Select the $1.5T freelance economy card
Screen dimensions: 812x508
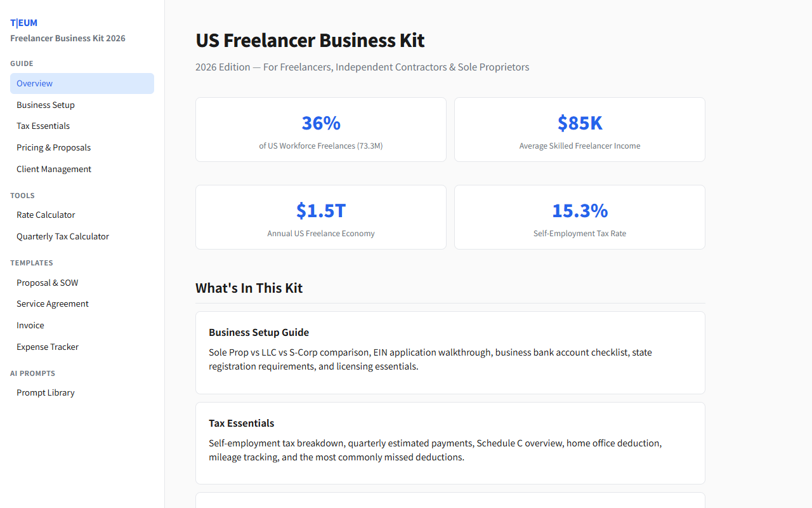click(x=320, y=217)
